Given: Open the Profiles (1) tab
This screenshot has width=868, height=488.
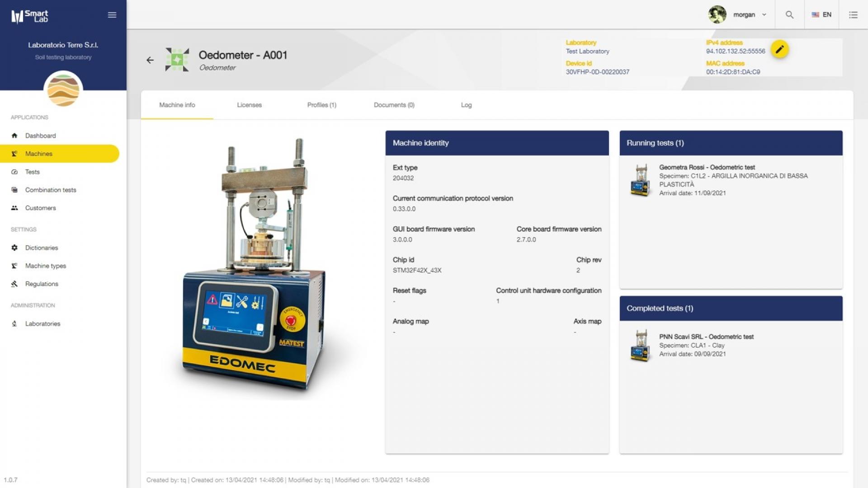Looking at the screenshot, I should pyautogui.click(x=321, y=105).
